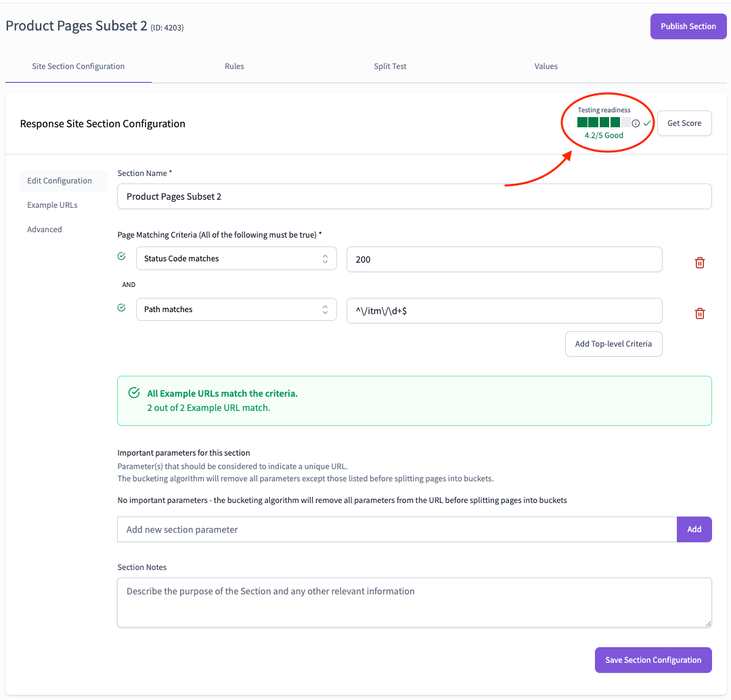This screenshot has width=731, height=700.
Task: Click the Add parameter button
Action: coord(694,529)
